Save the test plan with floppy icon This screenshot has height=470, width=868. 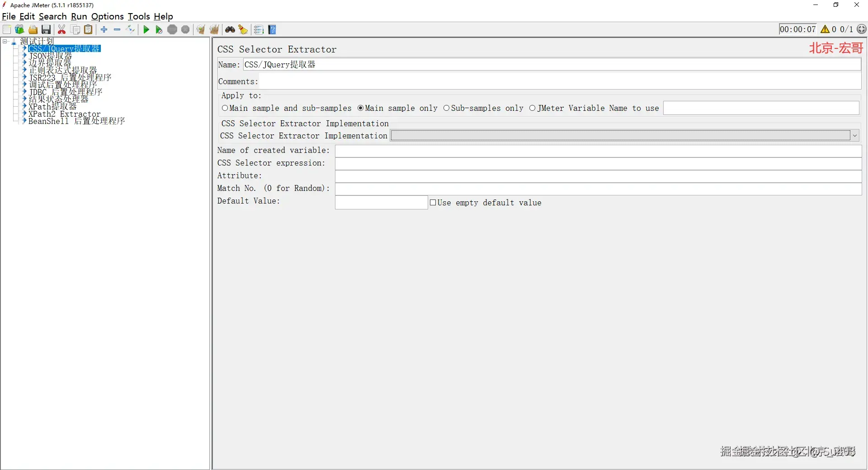46,30
